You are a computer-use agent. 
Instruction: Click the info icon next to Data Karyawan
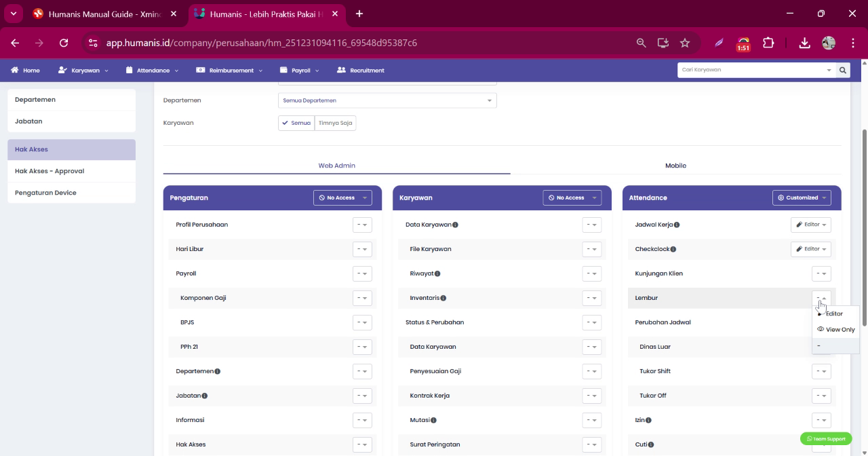coord(456,225)
